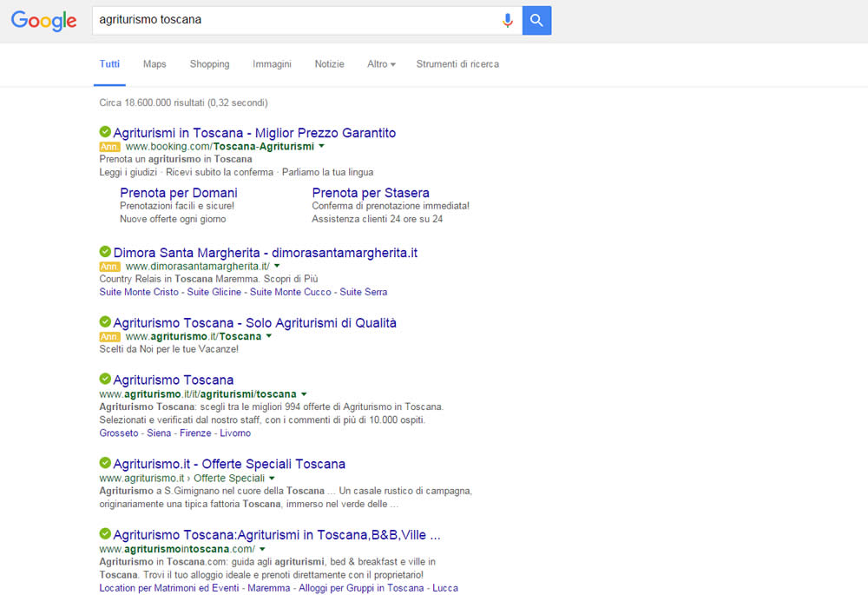Click 'www.agriturismo.it › Offerte Speciali' breadcrumb text
The height and width of the screenshot is (595, 868).
[182, 478]
